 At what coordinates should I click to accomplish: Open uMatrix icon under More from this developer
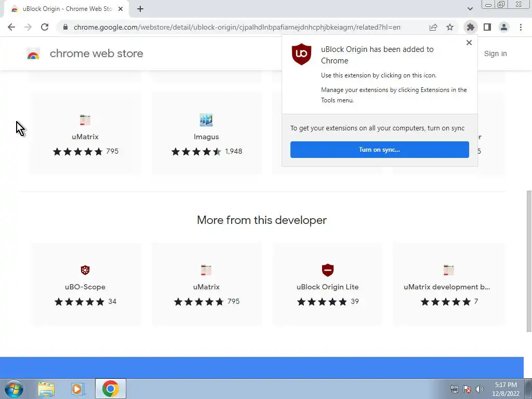click(x=206, y=270)
